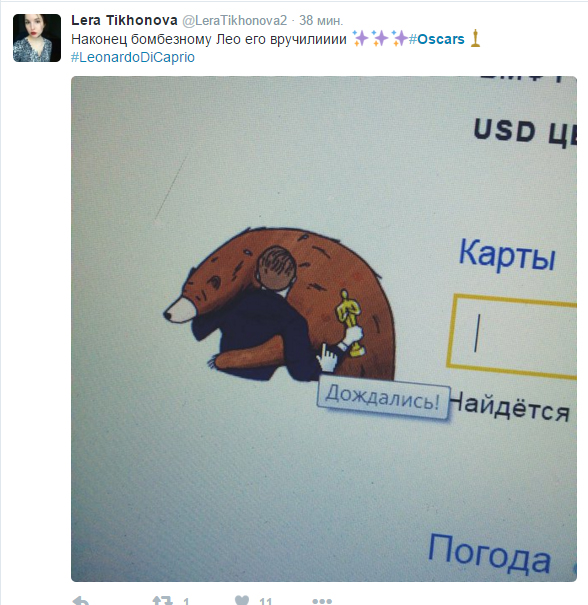Click the Дождались! tooltip in the photo
588x605 pixels.
[x=383, y=397]
